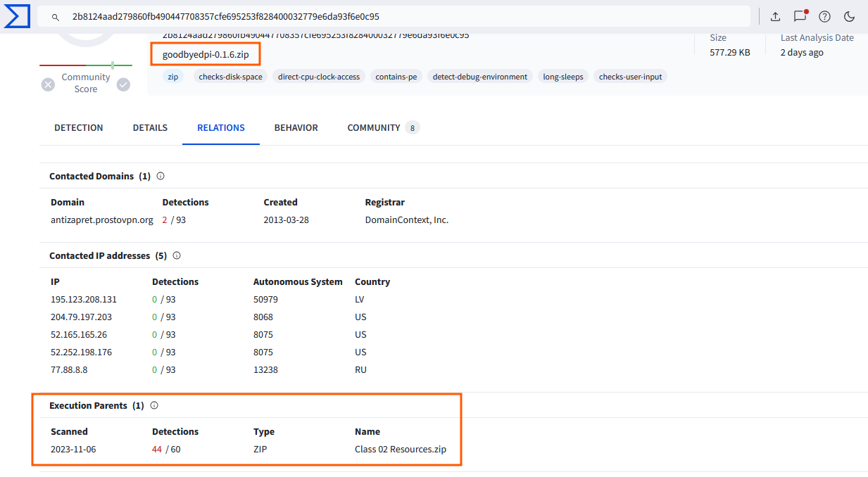This screenshot has width=868, height=477.
Task: Click the VirusTotal logo icon
Action: 16,16
